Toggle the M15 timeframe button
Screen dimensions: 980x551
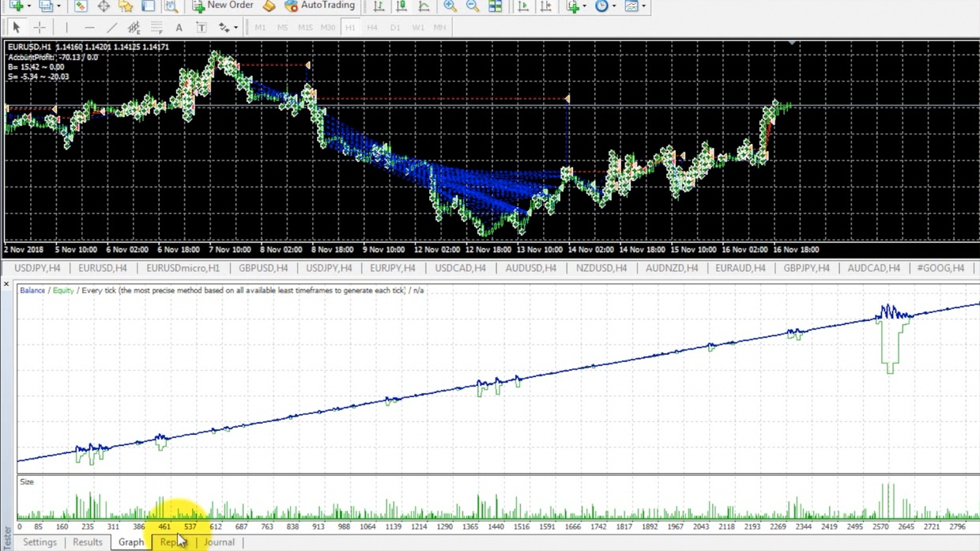click(x=305, y=28)
